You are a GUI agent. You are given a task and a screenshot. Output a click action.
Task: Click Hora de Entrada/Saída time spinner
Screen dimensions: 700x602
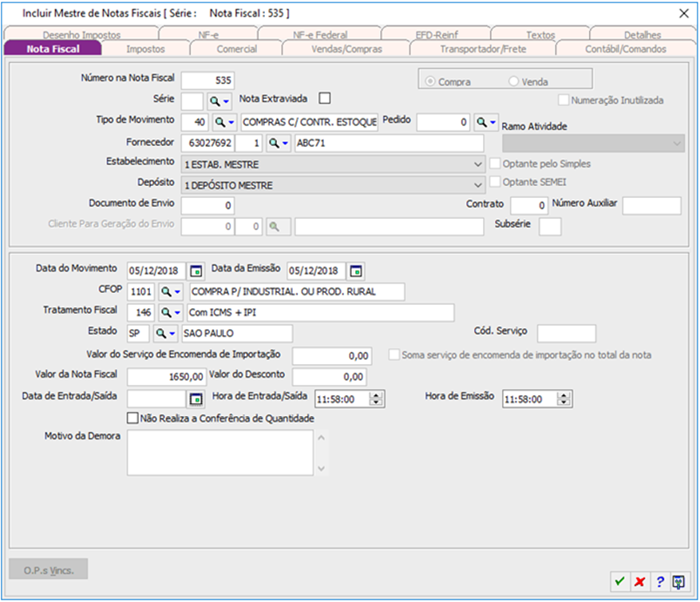tap(376, 398)
